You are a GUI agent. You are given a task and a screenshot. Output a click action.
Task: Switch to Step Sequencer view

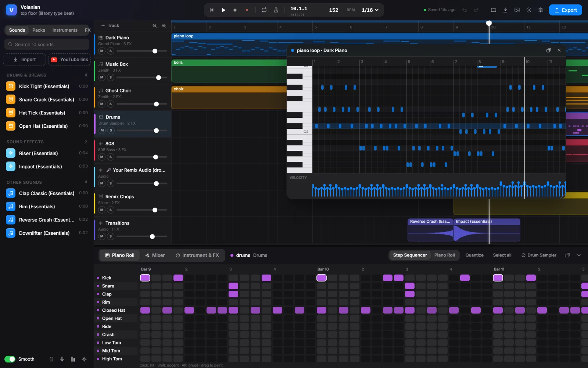point(410,255)
